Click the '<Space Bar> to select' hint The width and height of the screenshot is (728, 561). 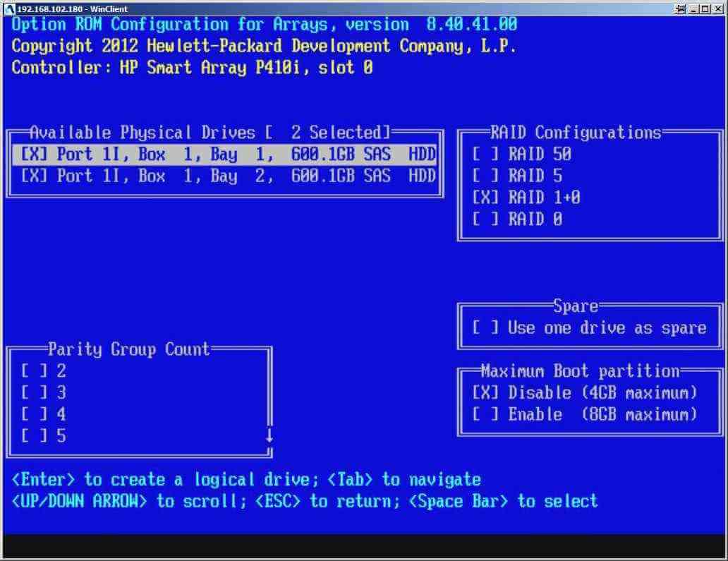[x=503, y=501]
